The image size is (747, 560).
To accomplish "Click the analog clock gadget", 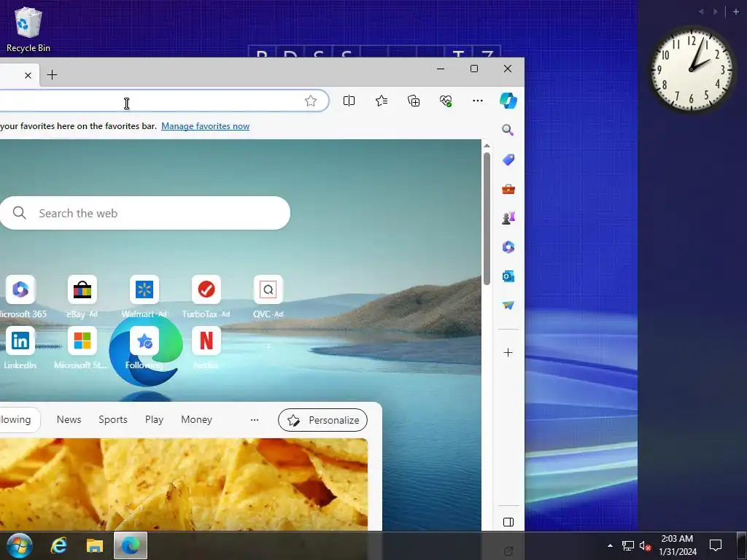I will click(x=692, y=69).
